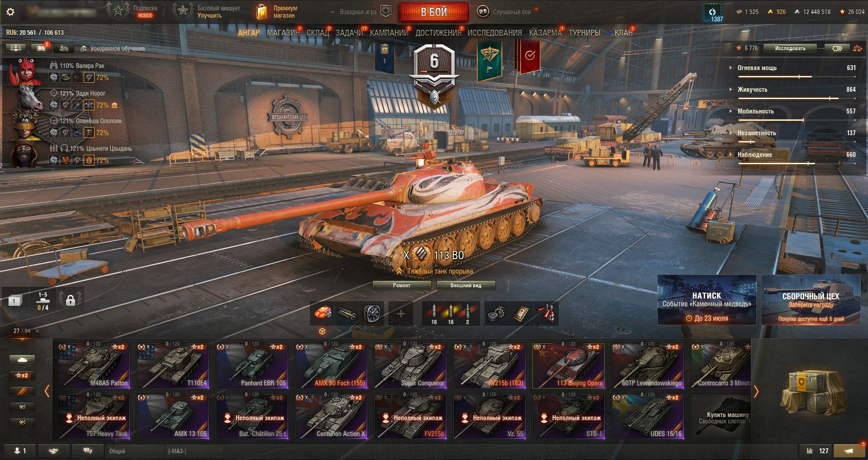Toggle the x2 bonus vehicle filter
The image size is (868, 460).
(22, 375)
